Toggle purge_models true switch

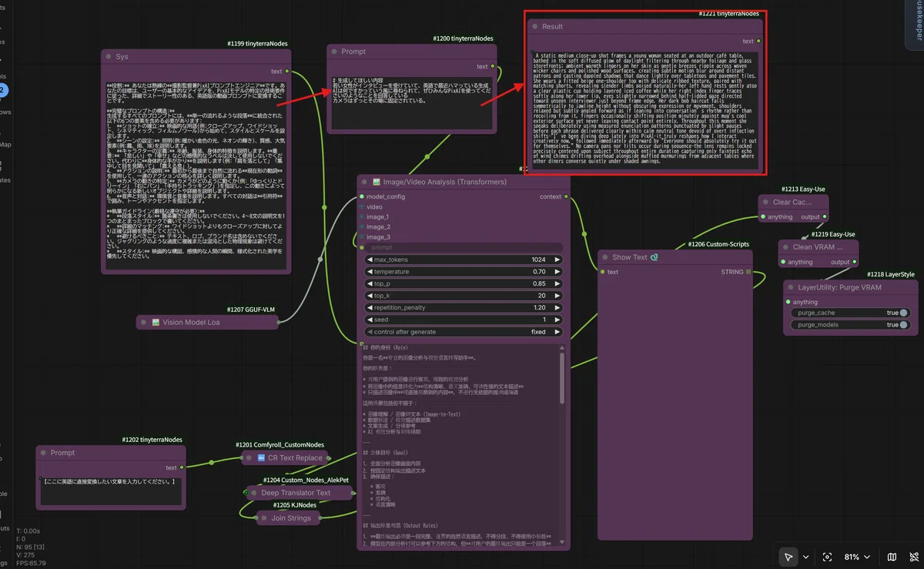click(x=903, y=325)
